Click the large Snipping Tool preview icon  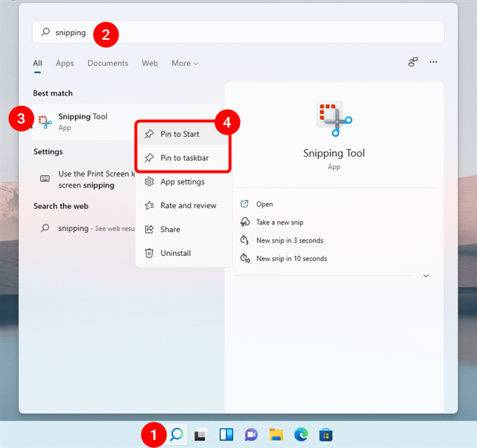[x=333, y=119]
